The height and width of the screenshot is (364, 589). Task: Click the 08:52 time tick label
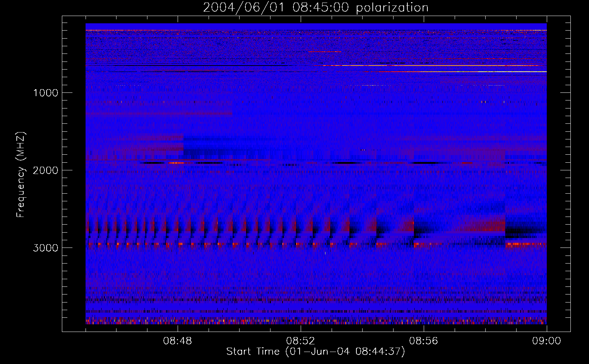pyautogui.click(x=301, y=341)
